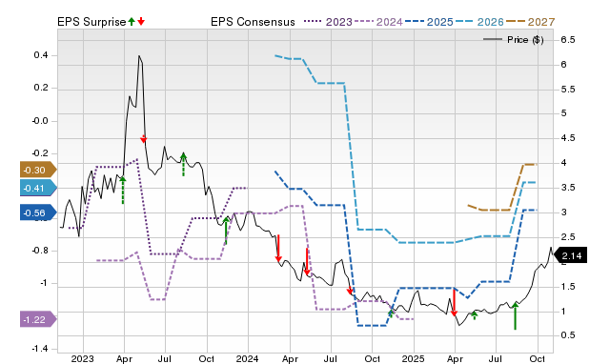The height and width of the screenshot is (364, 610).
Task: Click the 3.5 label on the price axis
Action: [x=568, y=188]
